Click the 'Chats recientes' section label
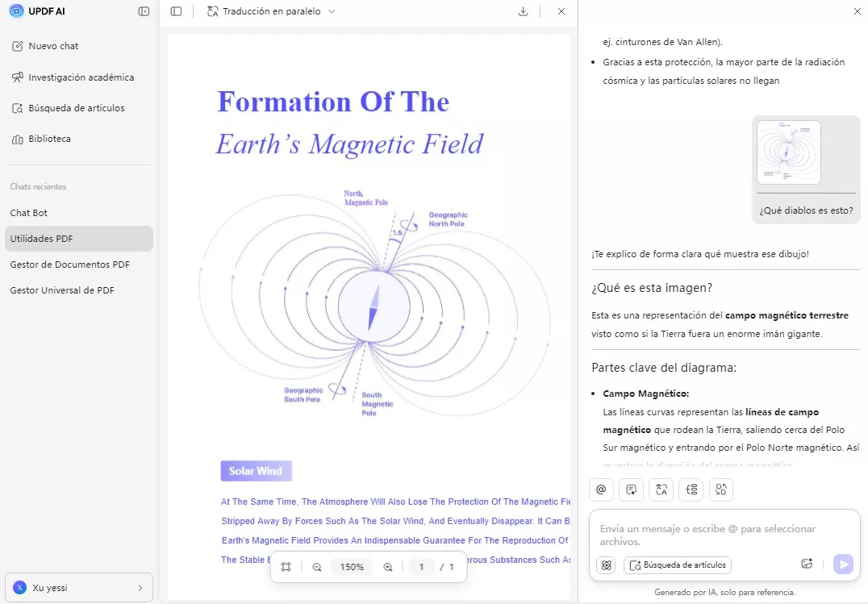This screenshot has width=868, height=604. pyautogui.click(x=38, y=186)
